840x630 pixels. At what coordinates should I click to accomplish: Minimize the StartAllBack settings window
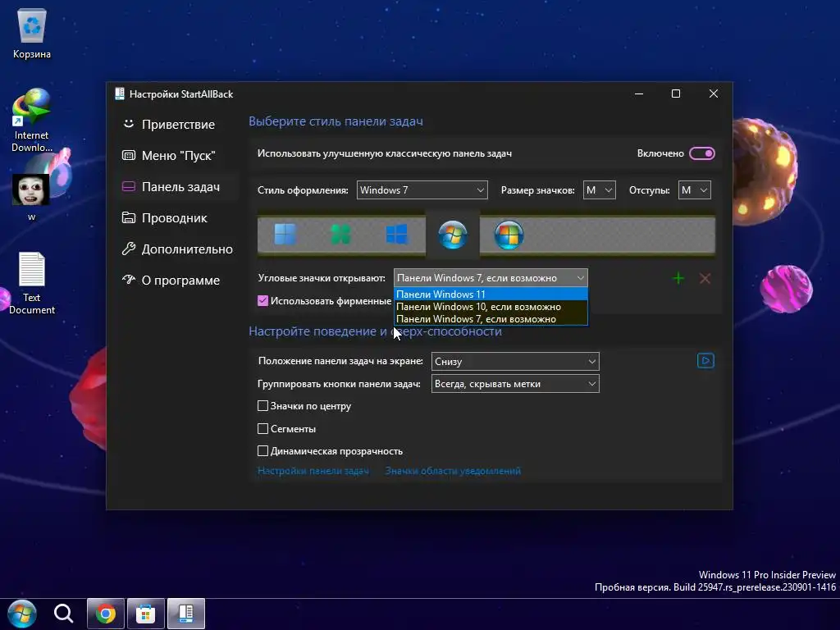tap(638, 94)
